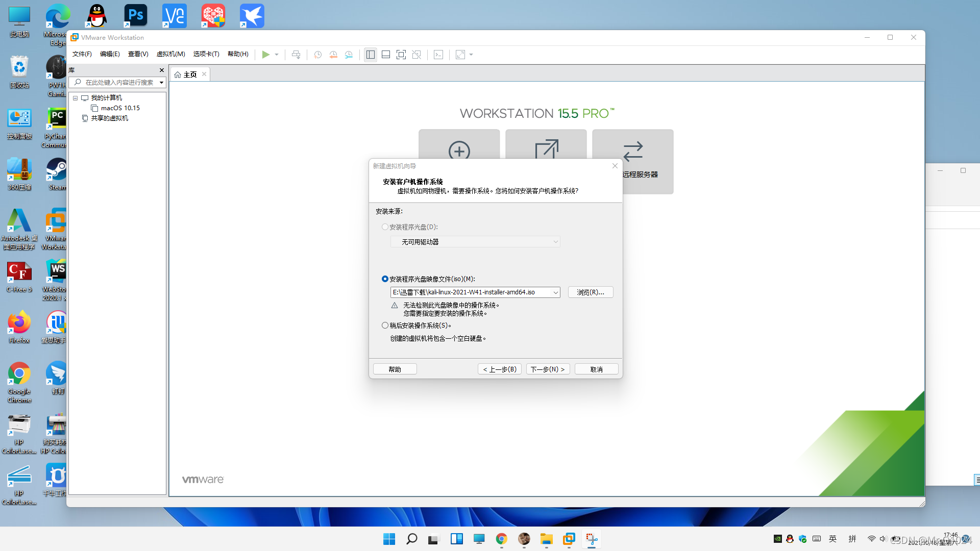Open the Photoshop desktop shortcut
Screen dimensions: 980x551
pos(135,15)
